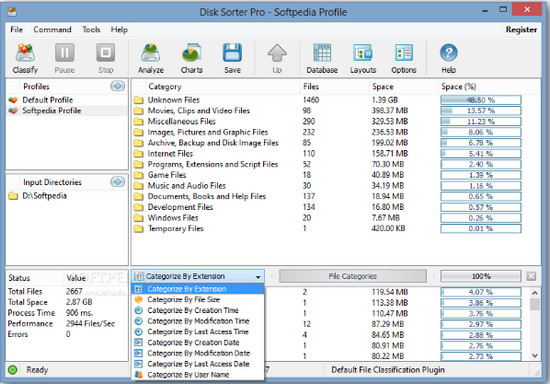This screenshot has width=550, height=384.
Task: Click the Space (%) column header
Action: (482, 86)
